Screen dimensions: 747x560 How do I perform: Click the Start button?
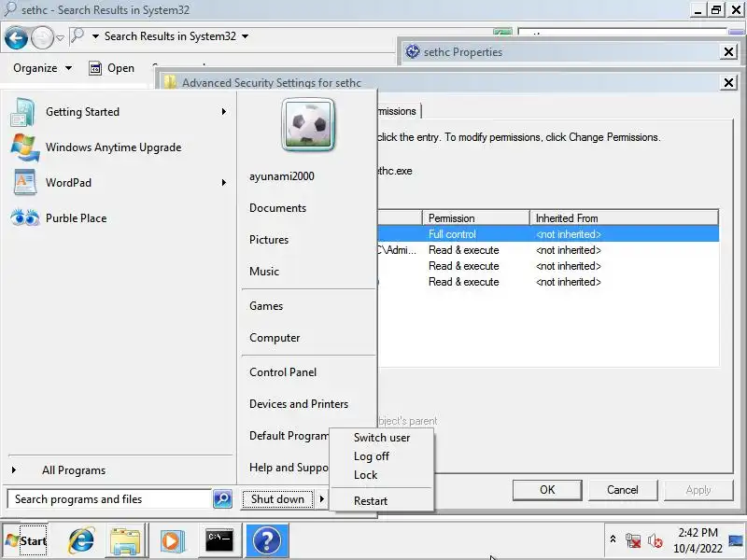[26, 541]
